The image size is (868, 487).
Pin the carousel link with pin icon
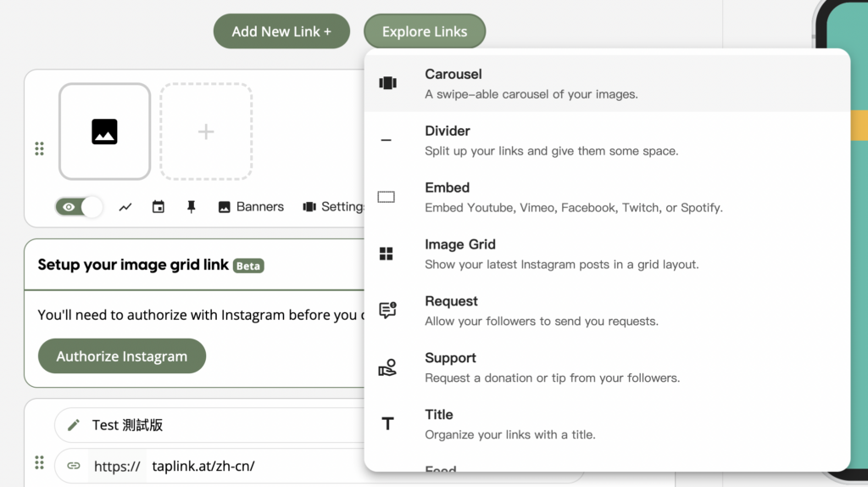[192, 207]
